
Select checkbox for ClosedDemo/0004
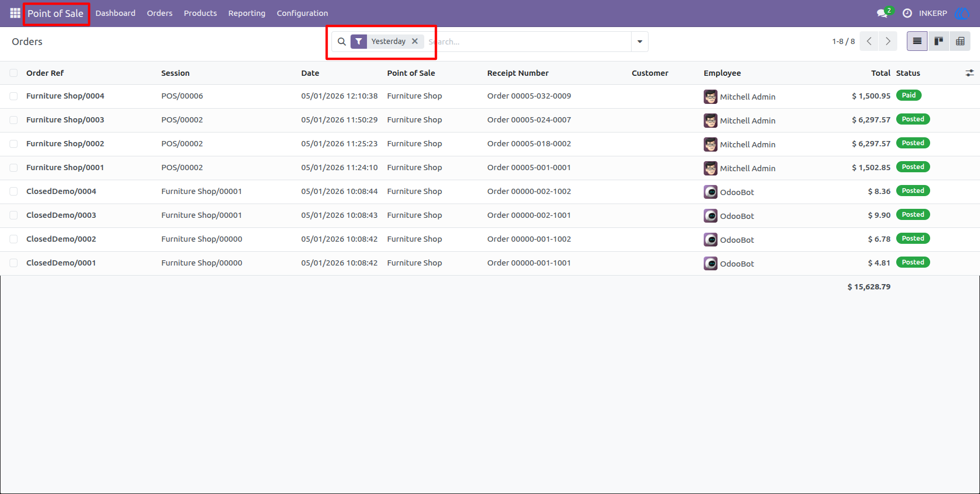coord(14,192)
